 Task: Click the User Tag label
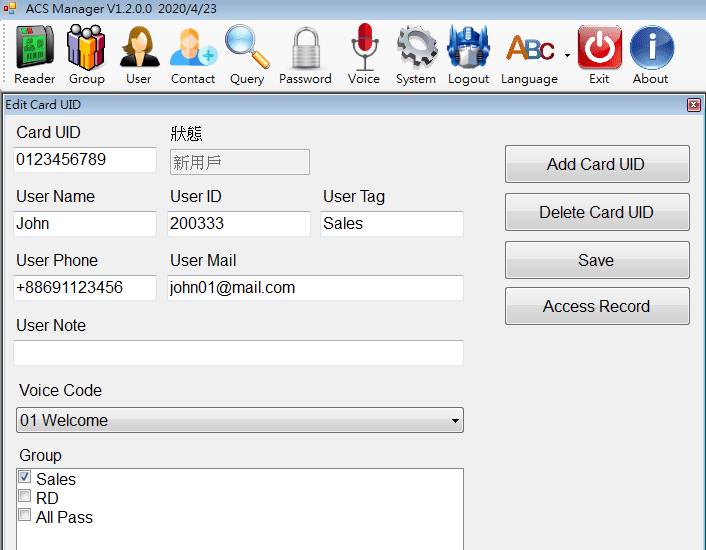pyautogui.click(x=354, y=197)
